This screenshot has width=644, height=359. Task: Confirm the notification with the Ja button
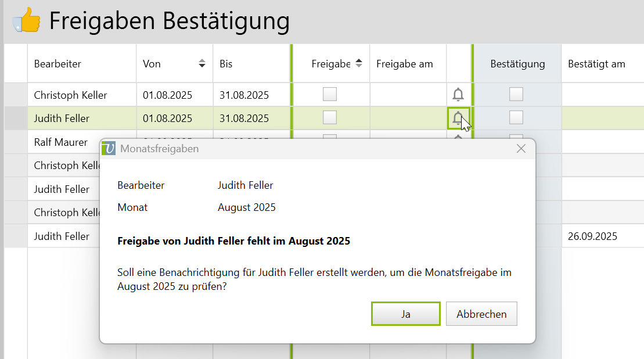point(405,314)
